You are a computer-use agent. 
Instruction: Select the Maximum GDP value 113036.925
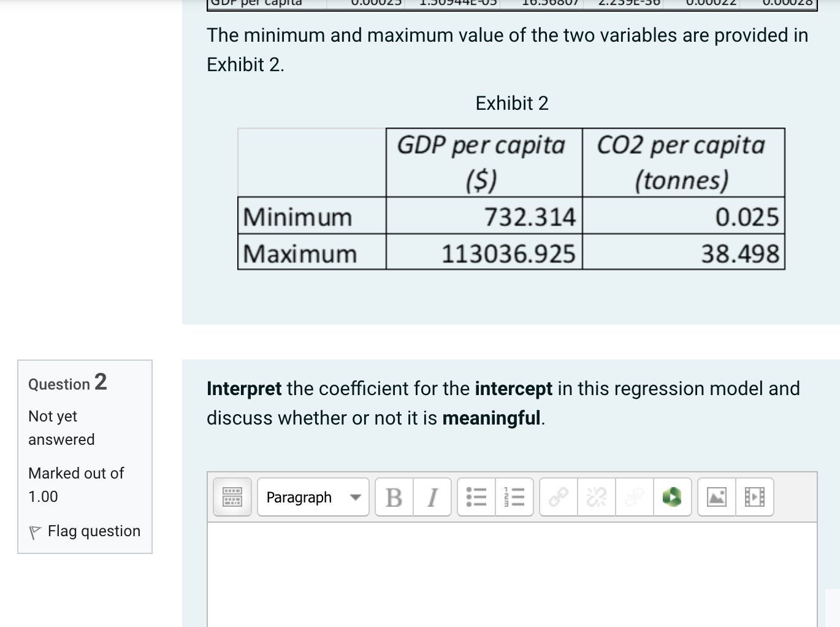coord(508,254)
